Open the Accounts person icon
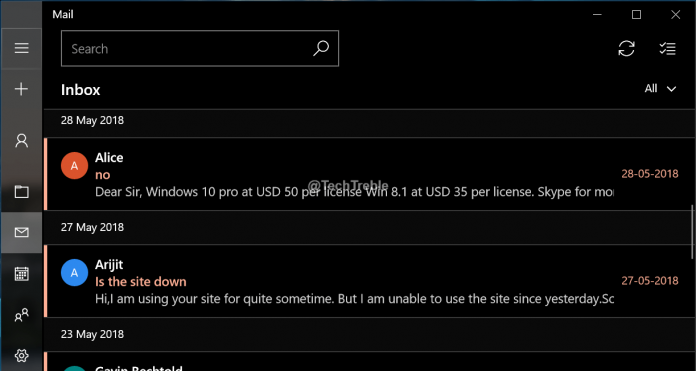The width and height of the screenshot is (696, 371). pyautogui.click(x=21, y=141)
